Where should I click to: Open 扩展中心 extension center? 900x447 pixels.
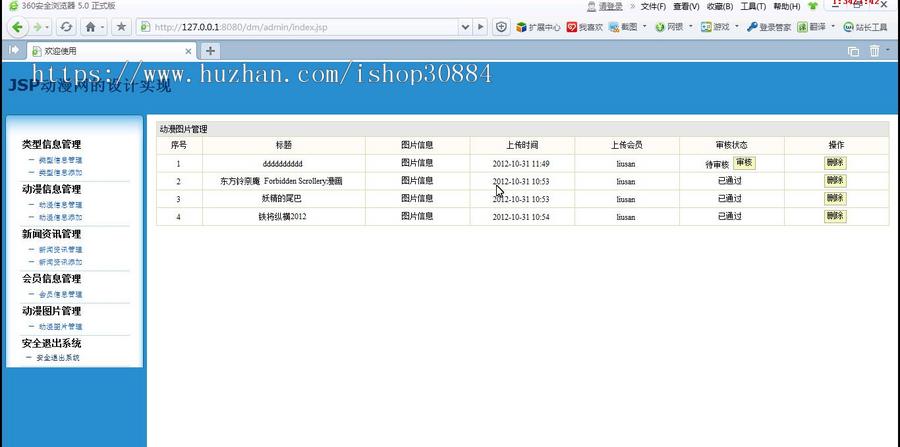pyautogui.click(x=538, y=27)
